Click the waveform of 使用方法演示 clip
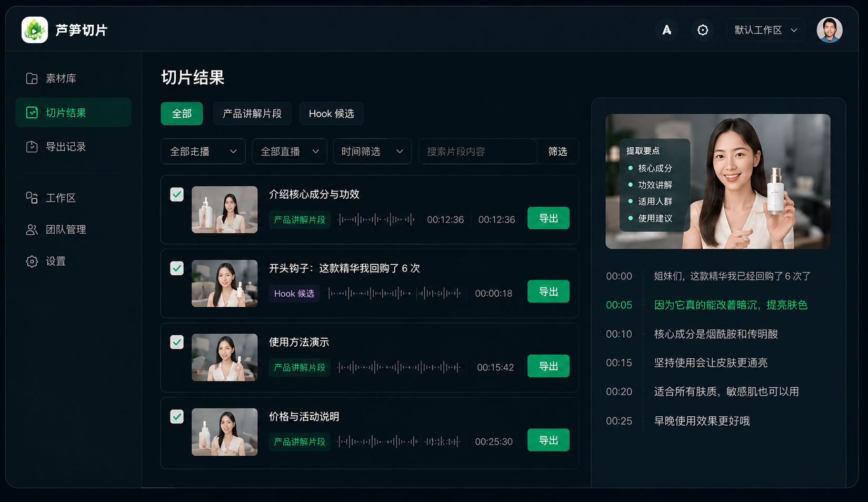The height and width of the screenshot is (502, 868). (x=399, y=367)
